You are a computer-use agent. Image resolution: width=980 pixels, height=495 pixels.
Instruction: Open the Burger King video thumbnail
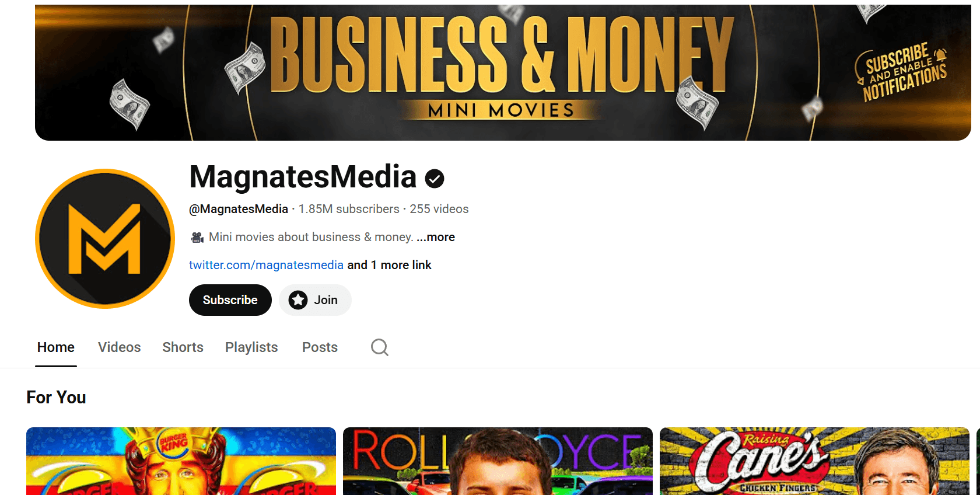pos(181,461)
